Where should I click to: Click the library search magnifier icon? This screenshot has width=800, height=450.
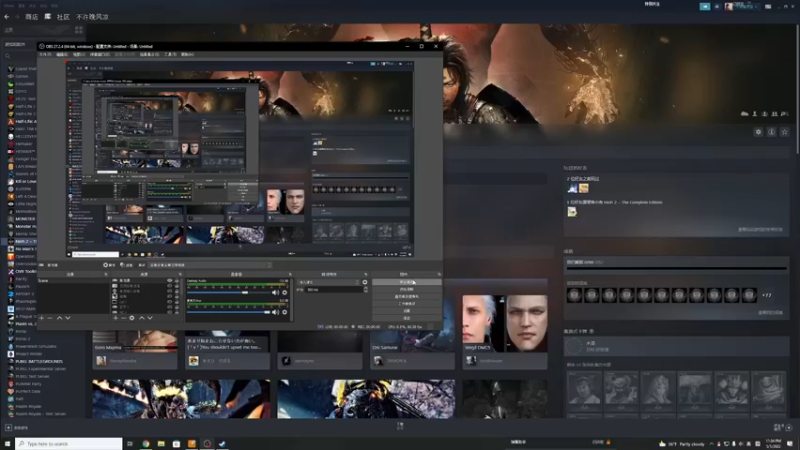(7, 56)
